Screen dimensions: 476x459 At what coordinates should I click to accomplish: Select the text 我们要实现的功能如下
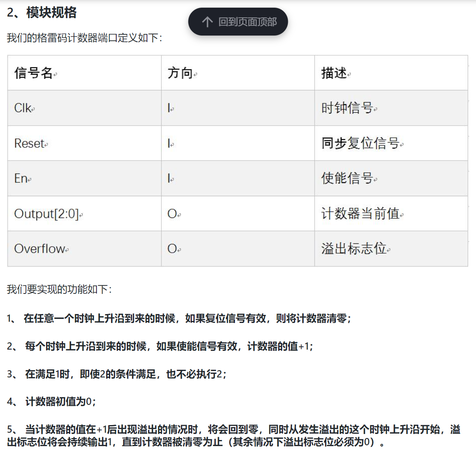point(59,289)
